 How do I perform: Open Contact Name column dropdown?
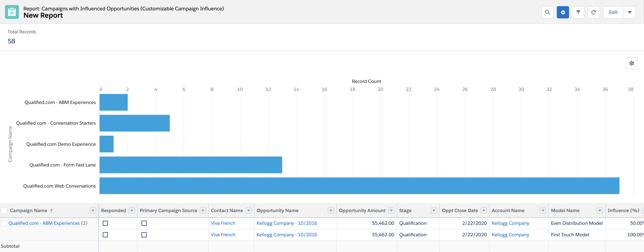(x=248, y=211)
